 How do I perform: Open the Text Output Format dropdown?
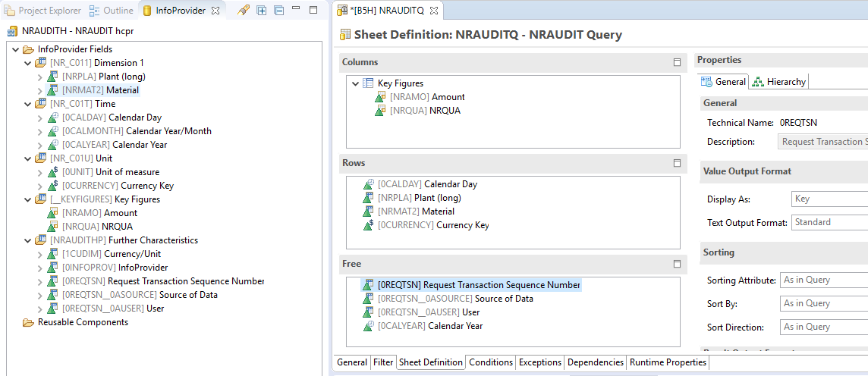click(829, 222)
